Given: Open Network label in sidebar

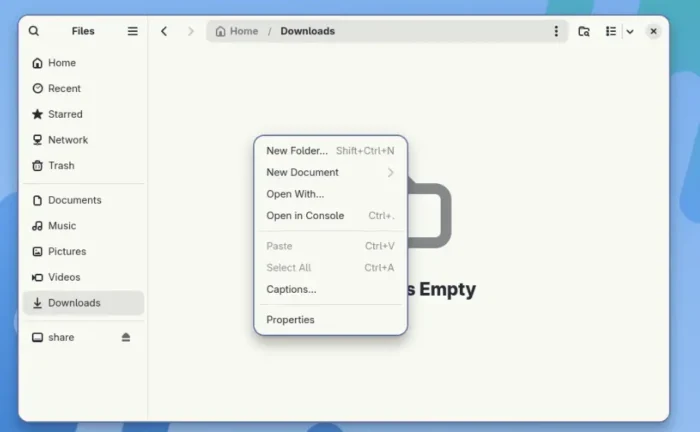Looking at the screenshot, I should 68,140.
